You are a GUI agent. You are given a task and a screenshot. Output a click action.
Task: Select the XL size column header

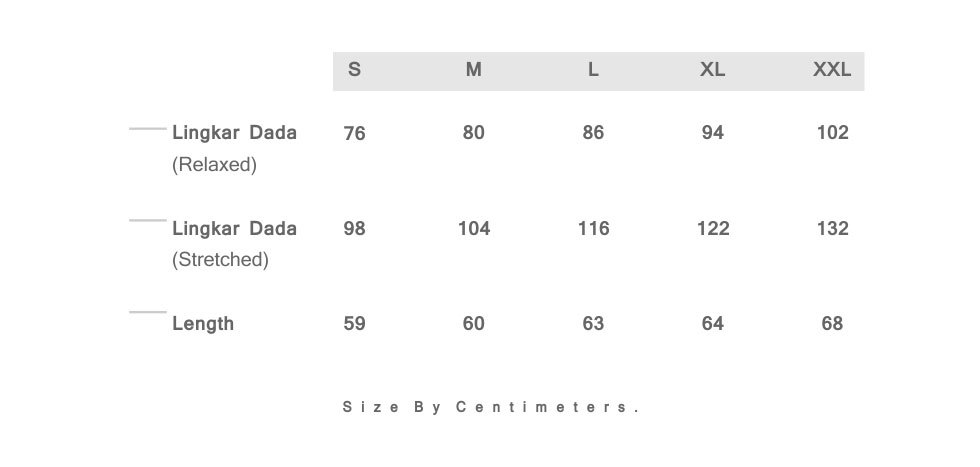[x=712, y=69]
